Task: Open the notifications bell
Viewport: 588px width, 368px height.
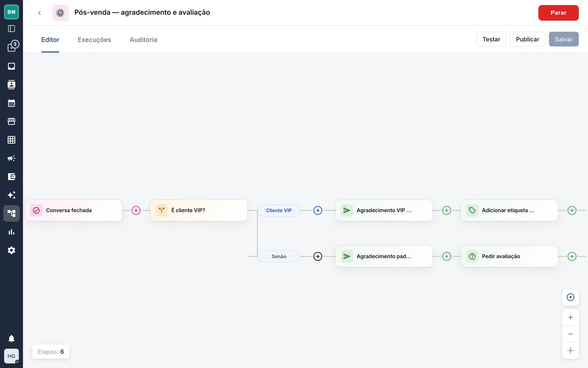Action: (x=11, y=339)
